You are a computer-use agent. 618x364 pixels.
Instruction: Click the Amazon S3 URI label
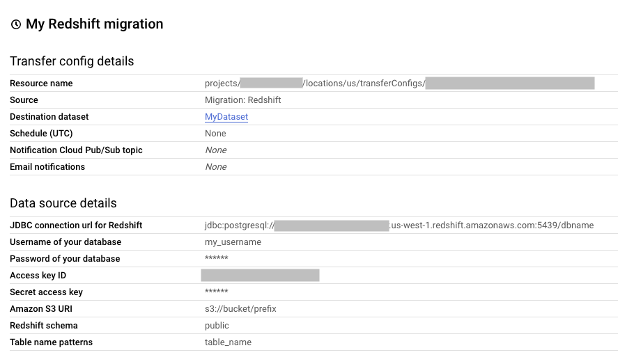coord(40,309)
